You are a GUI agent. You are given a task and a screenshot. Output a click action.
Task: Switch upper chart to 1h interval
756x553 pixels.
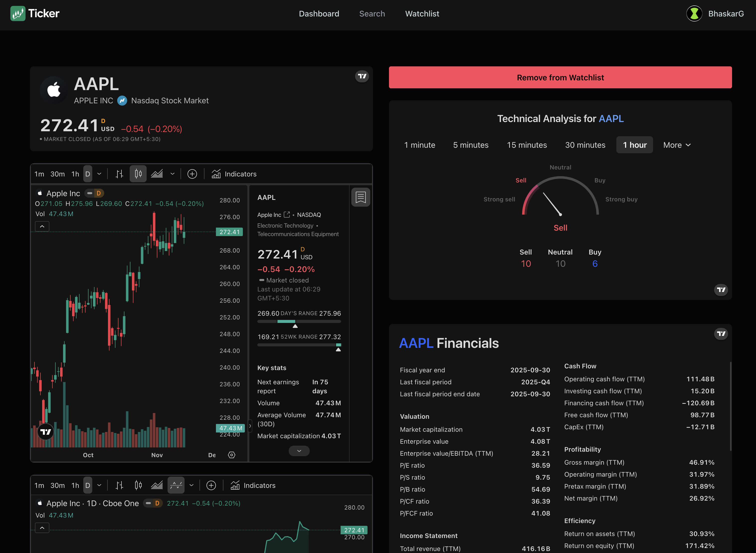(75, 174)
